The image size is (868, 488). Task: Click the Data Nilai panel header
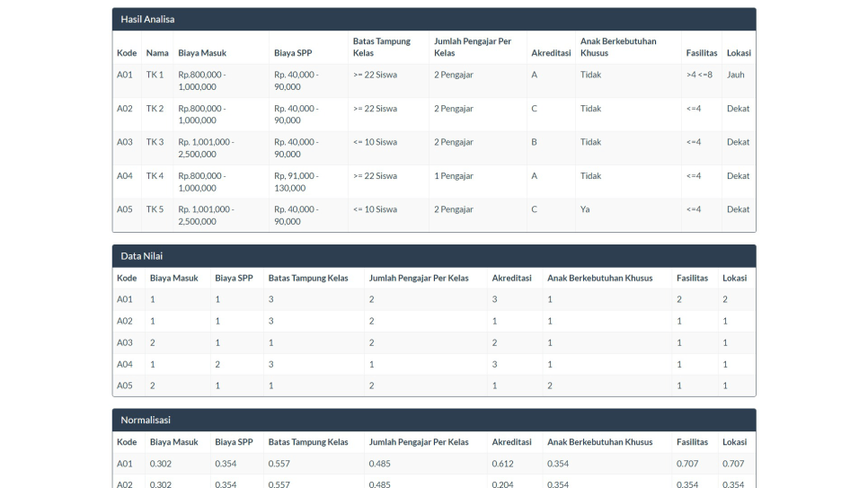click(434, 256)
